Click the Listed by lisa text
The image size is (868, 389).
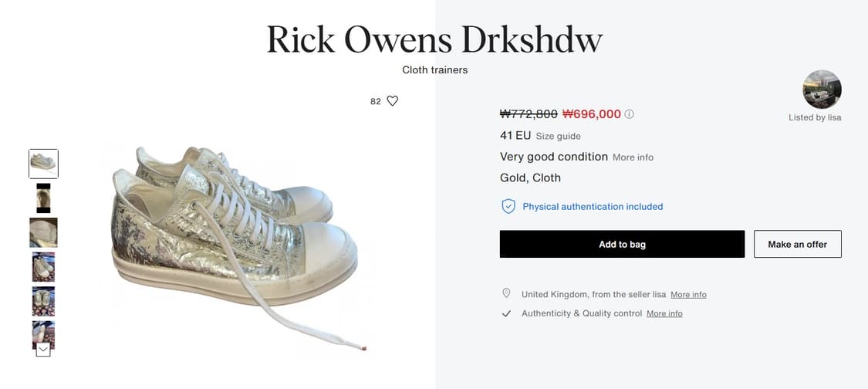815,117
